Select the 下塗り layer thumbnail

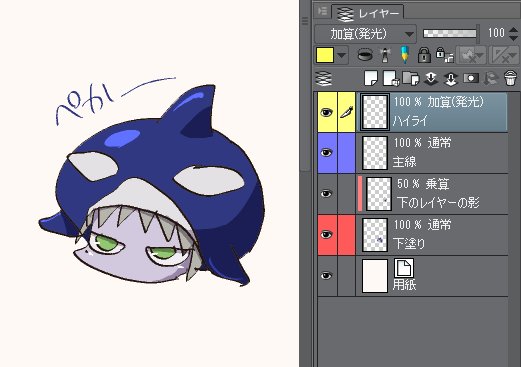pos(375,235)
